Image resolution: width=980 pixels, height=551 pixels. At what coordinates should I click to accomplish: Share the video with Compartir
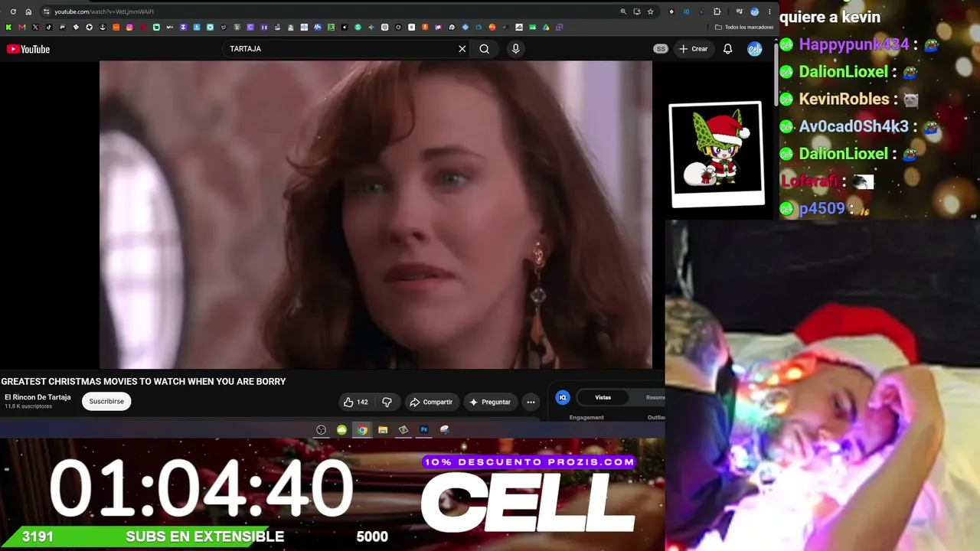tap(431, 402)
